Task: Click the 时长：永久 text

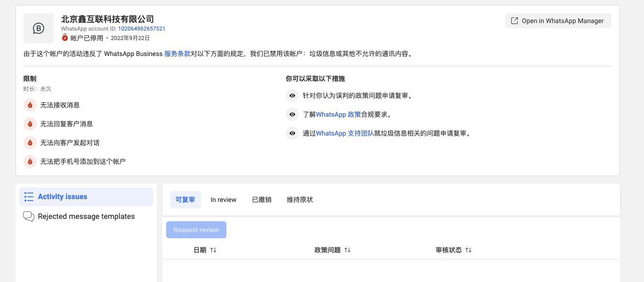Action: pos(38,89)
